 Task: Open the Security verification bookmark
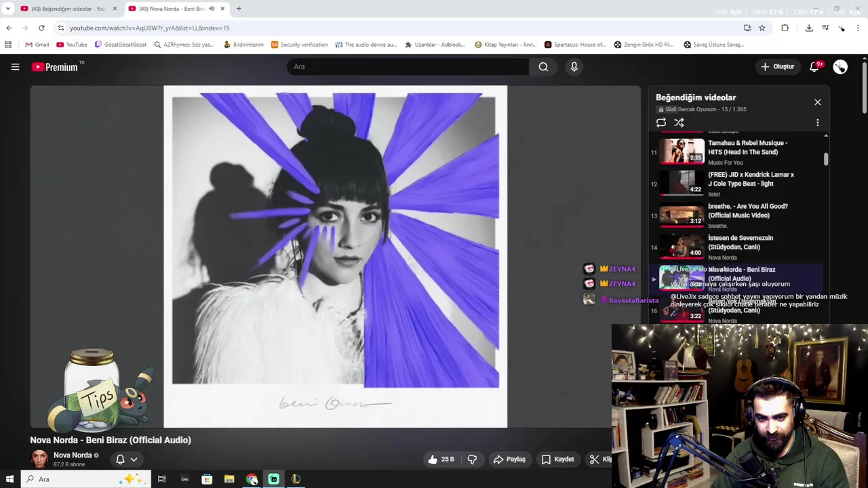[299, 45]
